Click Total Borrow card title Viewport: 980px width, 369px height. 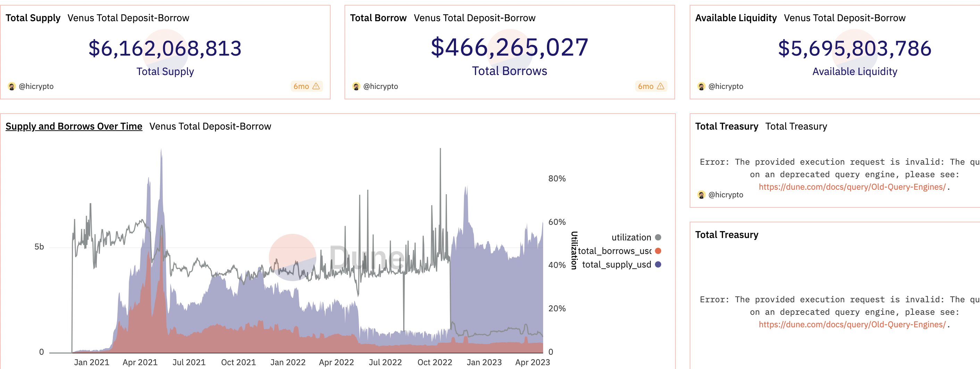(x=378, y=18)
